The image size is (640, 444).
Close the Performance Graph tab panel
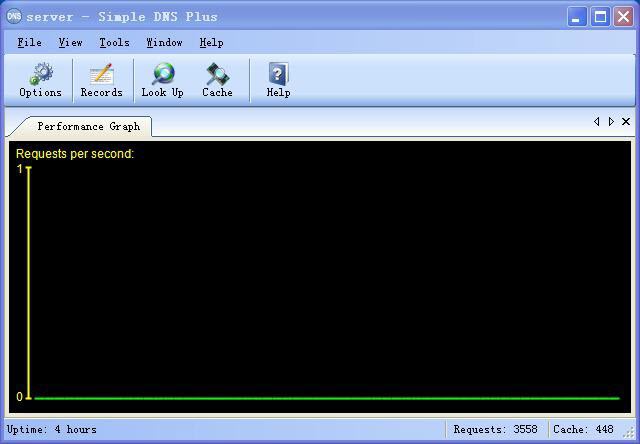[x=626, y=122]
